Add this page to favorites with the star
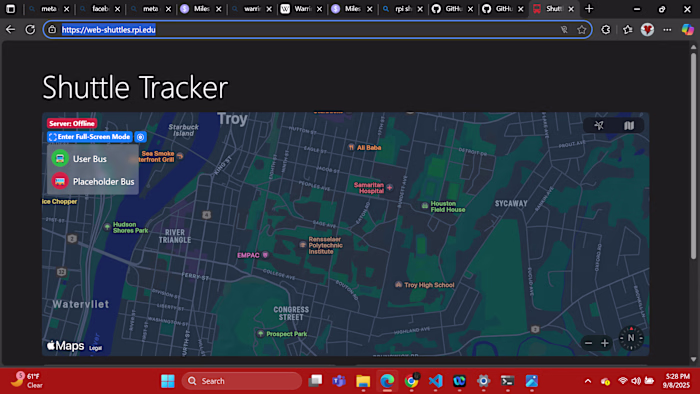700x394 pixels. tap(581, 30)
